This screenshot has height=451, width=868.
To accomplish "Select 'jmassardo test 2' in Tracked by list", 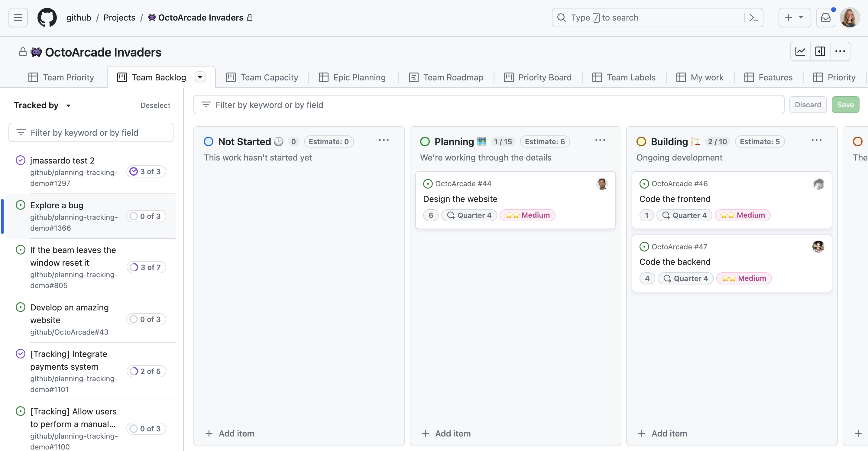I will pos(62,161).
